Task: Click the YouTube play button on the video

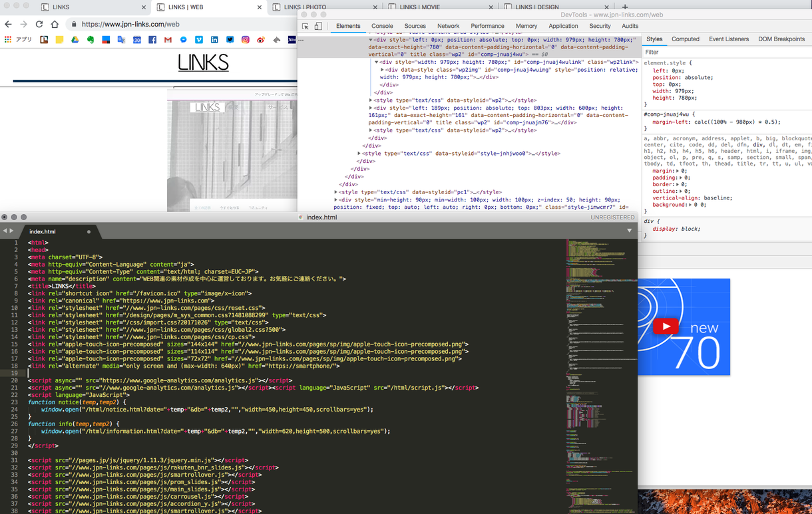Action: pos(666,326)
